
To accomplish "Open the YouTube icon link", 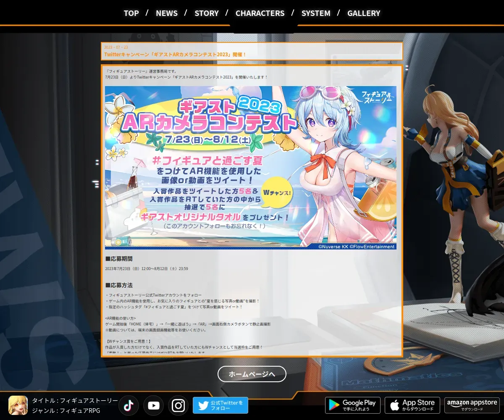I will 153,405.
